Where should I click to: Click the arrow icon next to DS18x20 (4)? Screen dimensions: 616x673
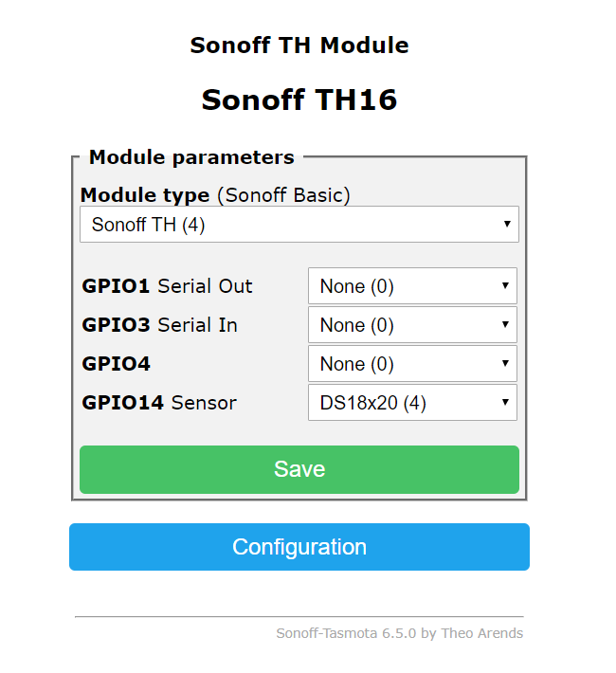click(x=505, y=402)
